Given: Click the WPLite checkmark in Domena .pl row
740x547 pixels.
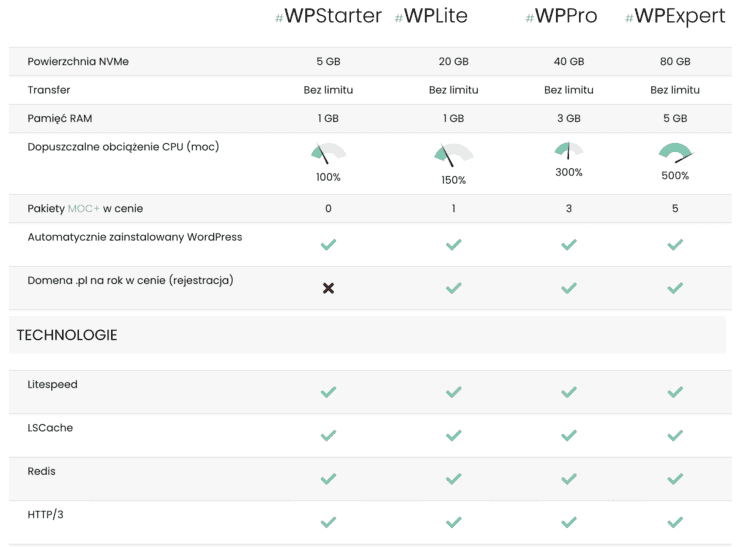Looking at the screenshot, I should pos(454,287).
